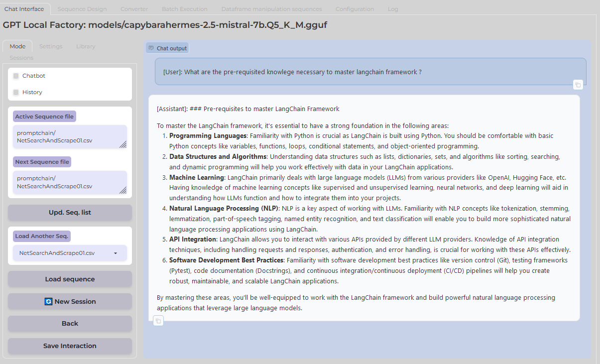Click the Back button
The height and width of the screenshot is (364, 600).
click(70, 324)
